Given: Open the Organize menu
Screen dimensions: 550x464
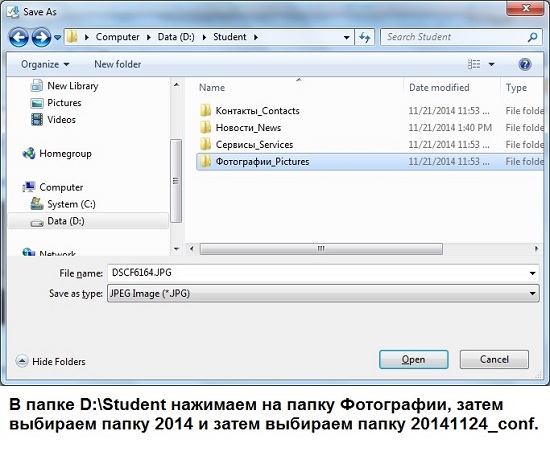Looking at the screenshot, I should [x=45, y=65].
